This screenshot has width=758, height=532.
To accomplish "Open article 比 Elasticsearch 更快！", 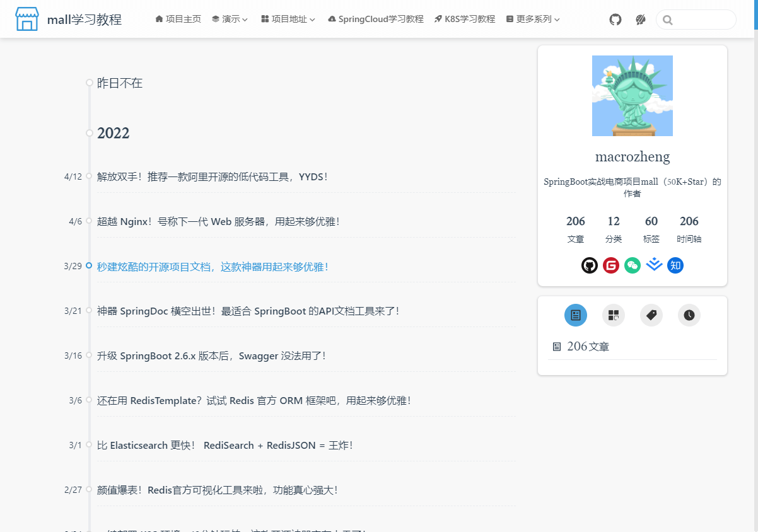I will click(x=225, y=445).
